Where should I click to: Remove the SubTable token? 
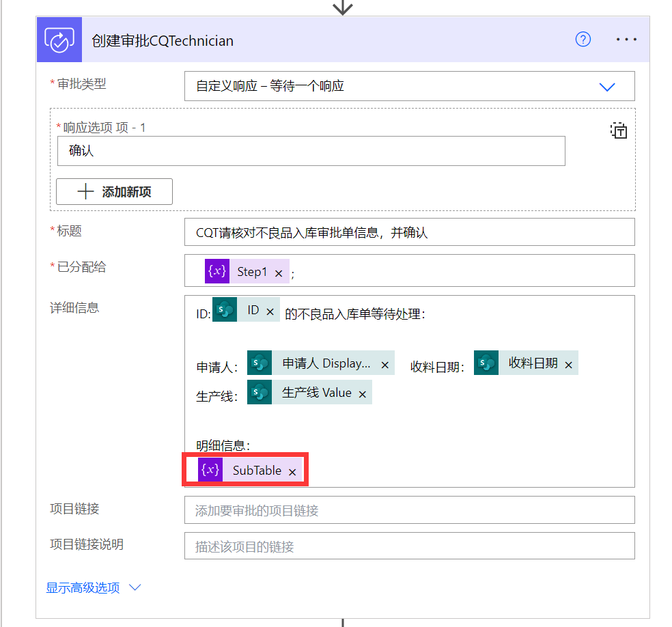[292, 472]
